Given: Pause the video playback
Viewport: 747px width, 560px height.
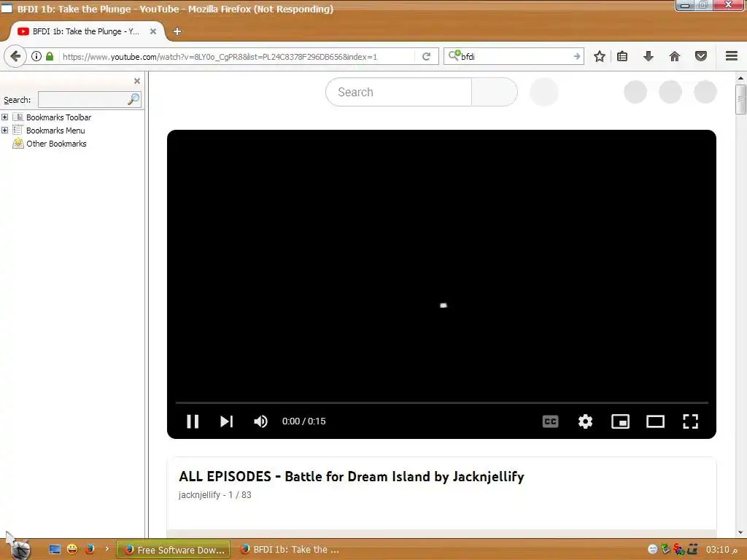Looking at the screenshot, I should [x=193, y=421].
